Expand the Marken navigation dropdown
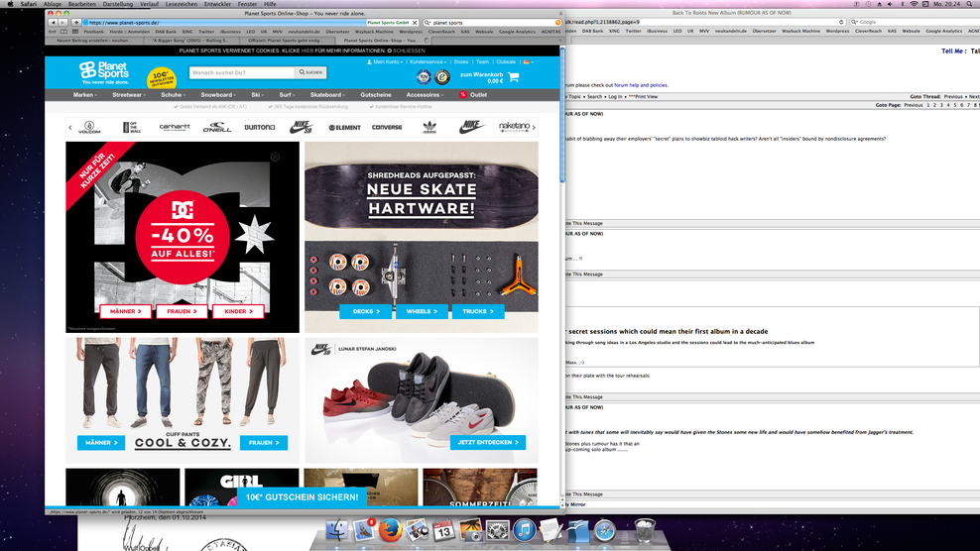This screenshot has height=551, width=980. pyautogui.click(x=85, y=95)
